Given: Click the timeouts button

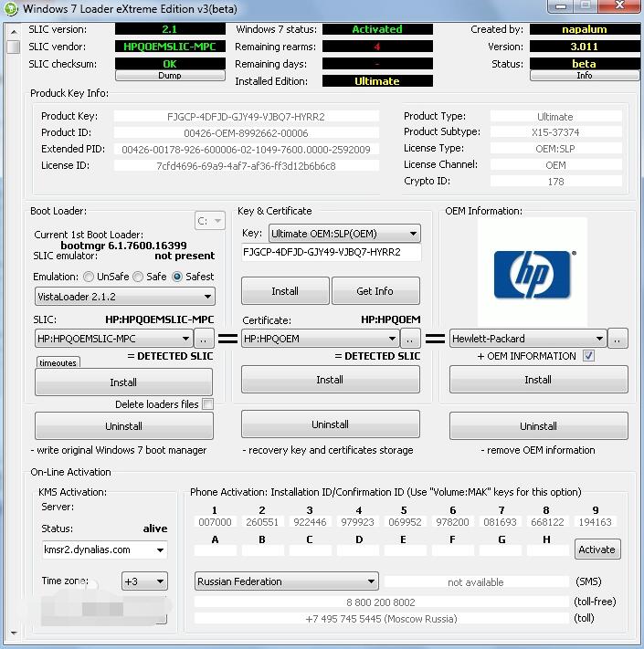Looking at the screenshot, I should point(58,362).
